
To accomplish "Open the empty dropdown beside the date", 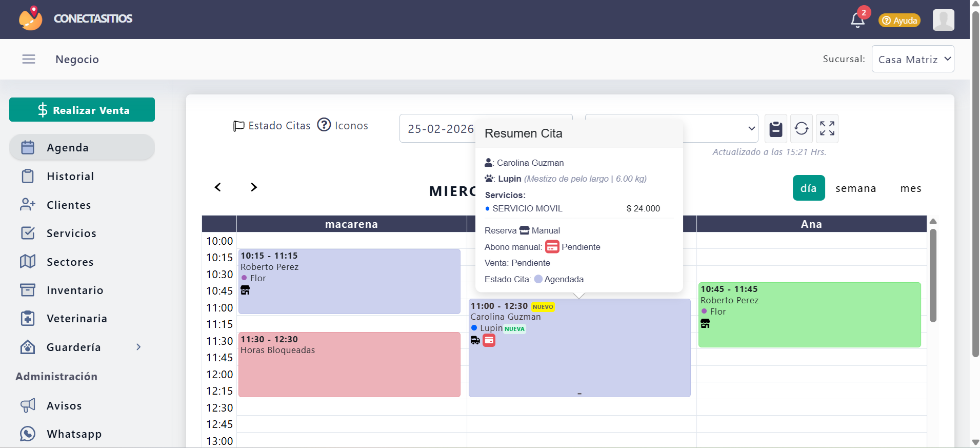I will (x=718, y=128).
